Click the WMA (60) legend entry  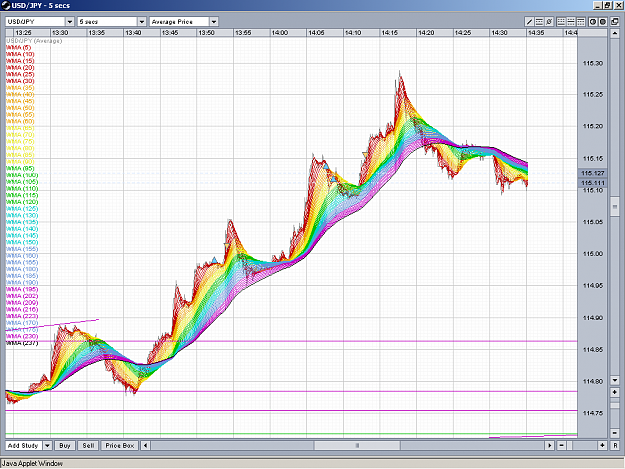click(20, 121)
